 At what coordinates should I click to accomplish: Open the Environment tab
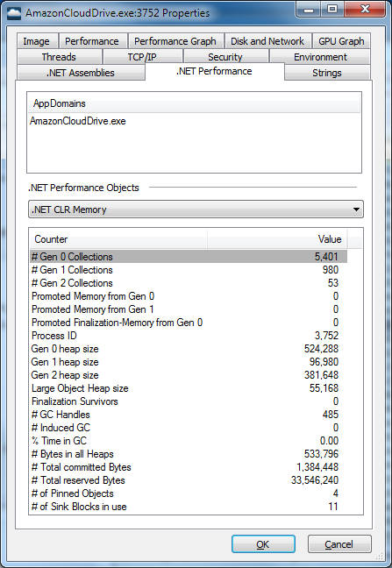[x=320, y=57]
